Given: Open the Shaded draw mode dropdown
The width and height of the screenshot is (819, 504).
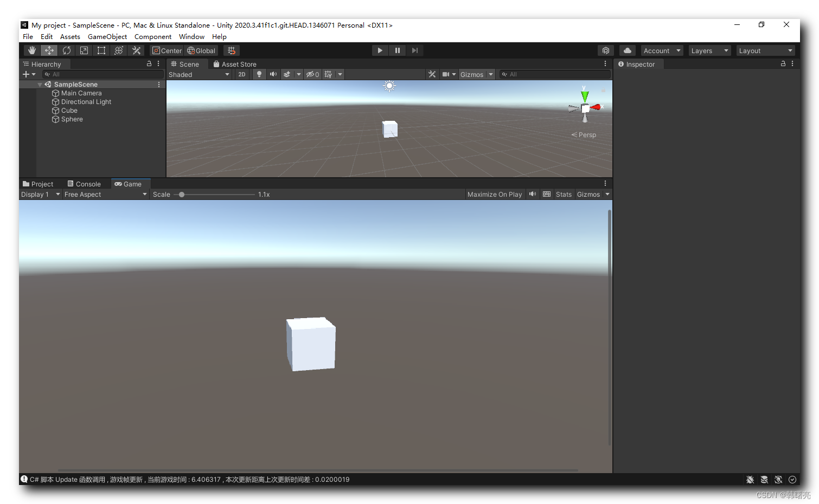Looking at the screenshot, I should (x=199, y=74).
